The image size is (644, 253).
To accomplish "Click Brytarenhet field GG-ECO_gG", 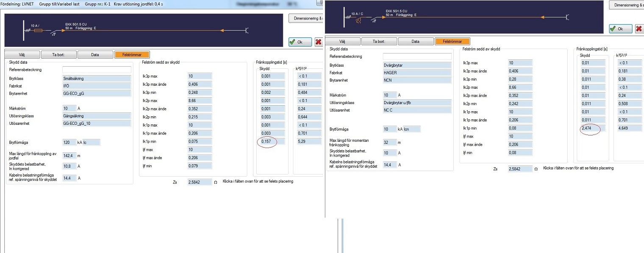I will [x=97, y=93].
